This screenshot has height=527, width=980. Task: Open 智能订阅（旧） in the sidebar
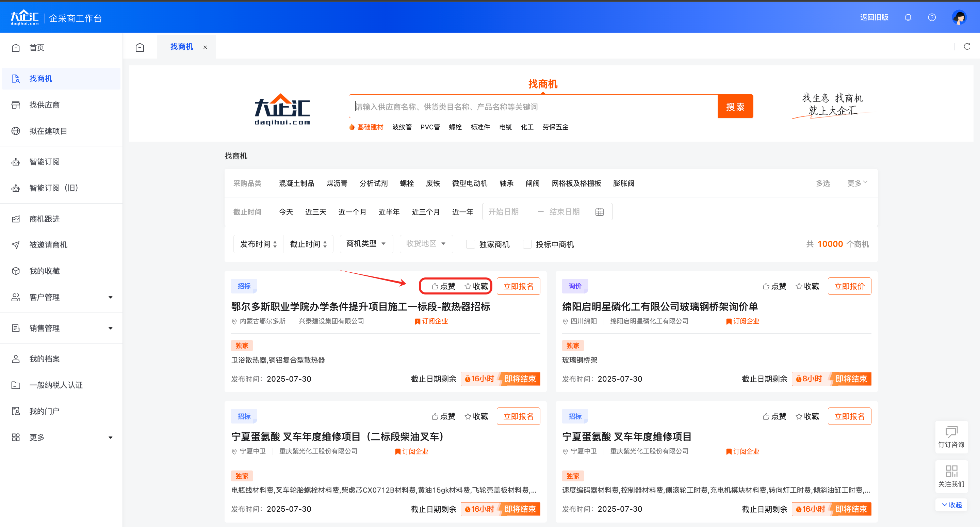[x=61, y=188]
